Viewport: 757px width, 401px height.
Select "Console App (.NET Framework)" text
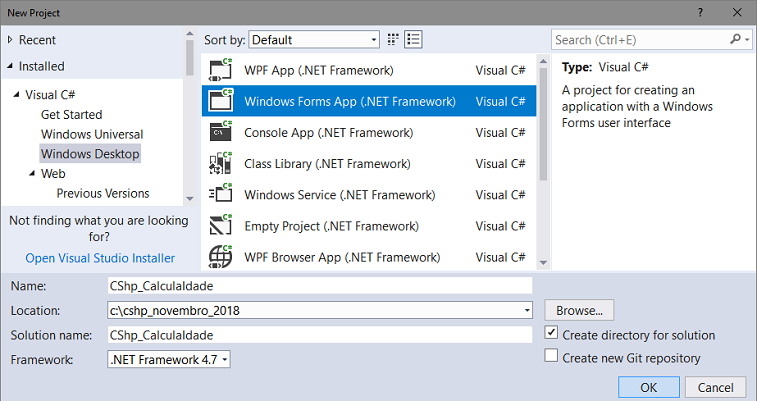329,132
